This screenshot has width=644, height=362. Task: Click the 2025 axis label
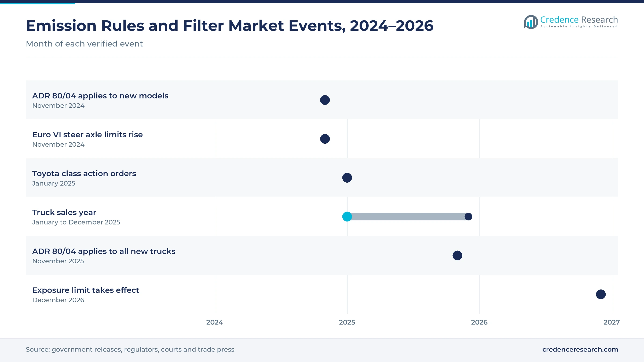pyautogui.click(x=347, y=322)
